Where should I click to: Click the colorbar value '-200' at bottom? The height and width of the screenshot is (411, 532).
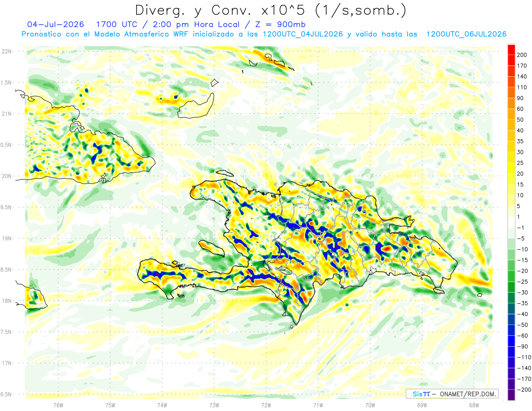coord(523,389)
